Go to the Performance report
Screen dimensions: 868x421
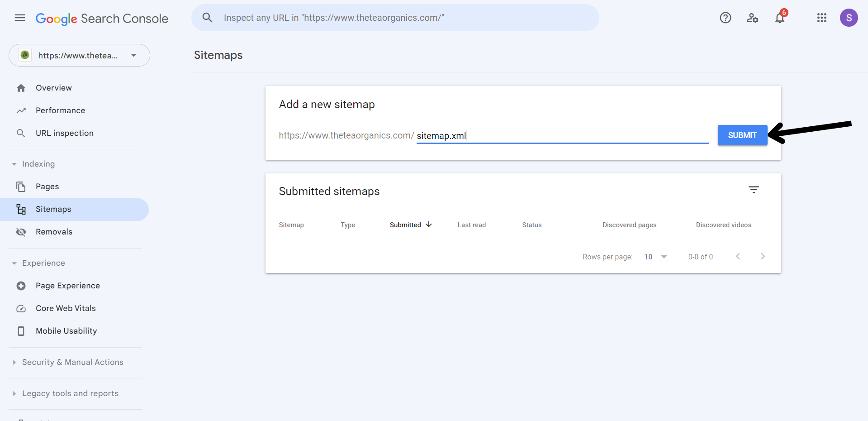point(60,110)
